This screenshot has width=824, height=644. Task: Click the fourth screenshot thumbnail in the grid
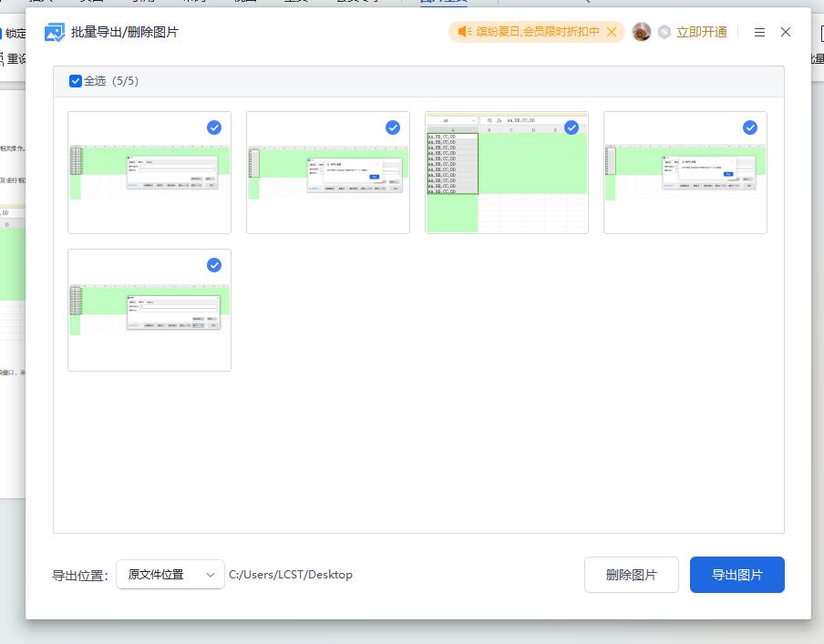pos(685,173)
